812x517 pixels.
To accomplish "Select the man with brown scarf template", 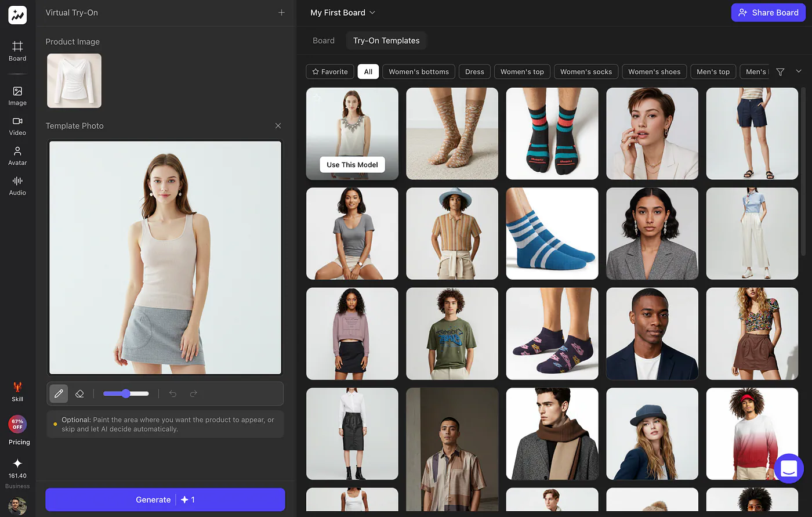I will tap(552, 434).
